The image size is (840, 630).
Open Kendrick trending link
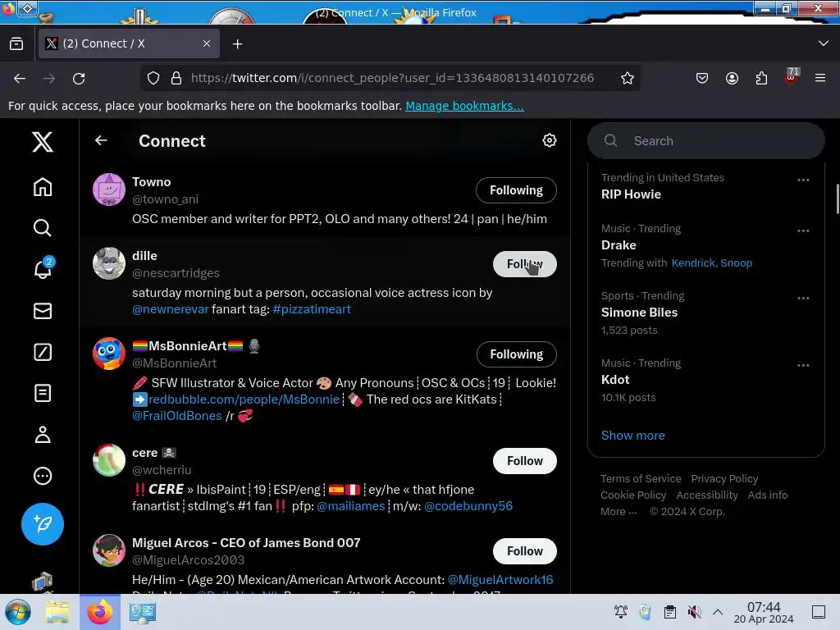tap(692, 263)
